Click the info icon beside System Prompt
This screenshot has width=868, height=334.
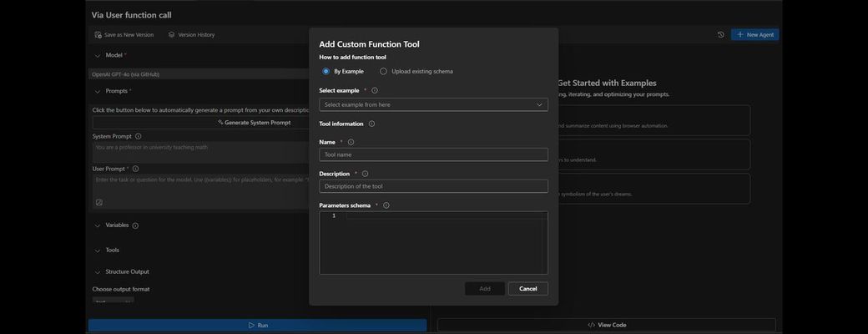tap(139, 136)
